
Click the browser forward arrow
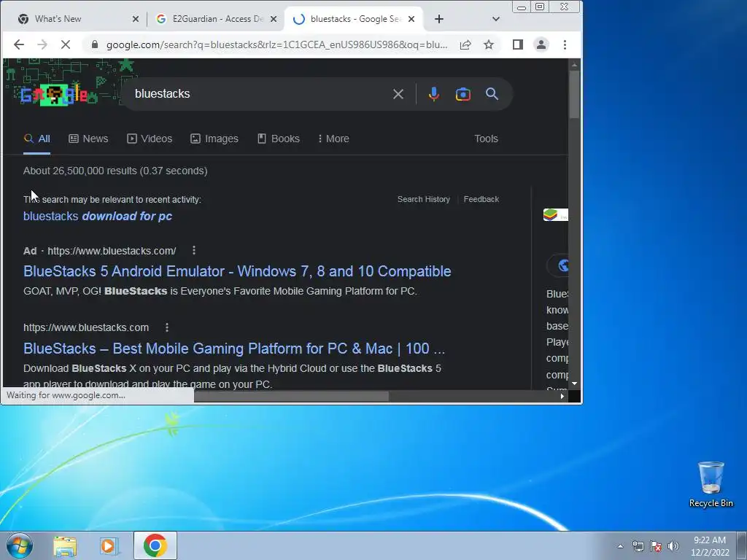[x=42, y=44]
